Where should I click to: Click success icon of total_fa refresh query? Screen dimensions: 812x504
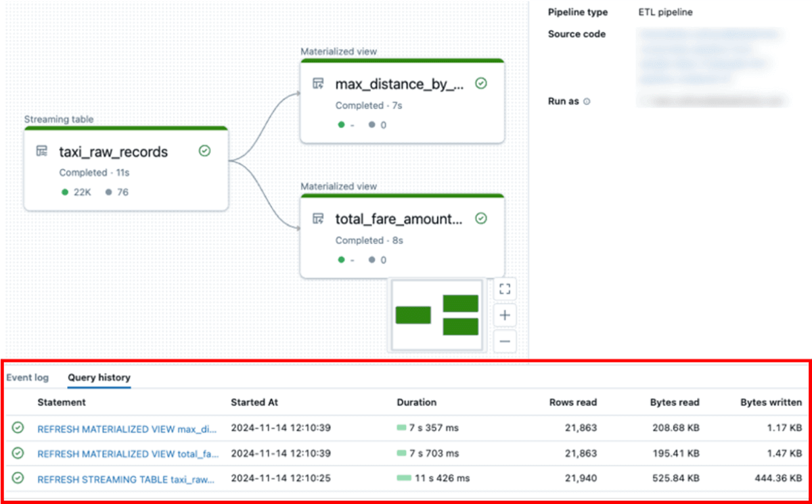18,453
